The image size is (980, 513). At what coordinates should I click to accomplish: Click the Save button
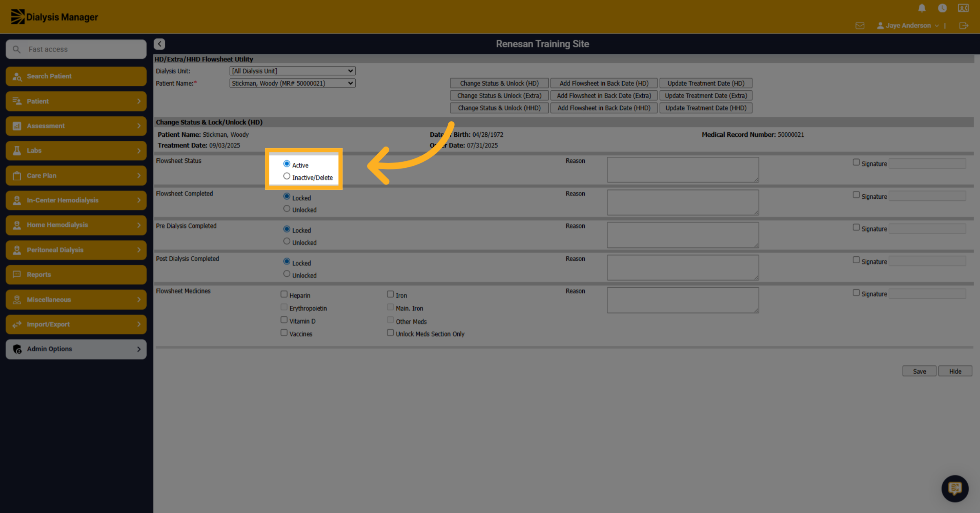coord(919,371)
